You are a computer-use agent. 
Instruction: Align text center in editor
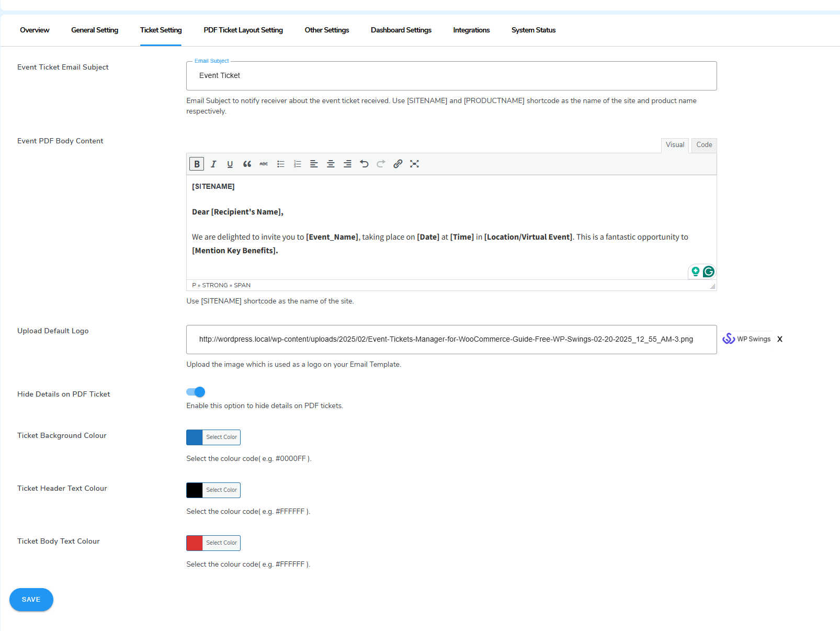click(x=331, y=164)
